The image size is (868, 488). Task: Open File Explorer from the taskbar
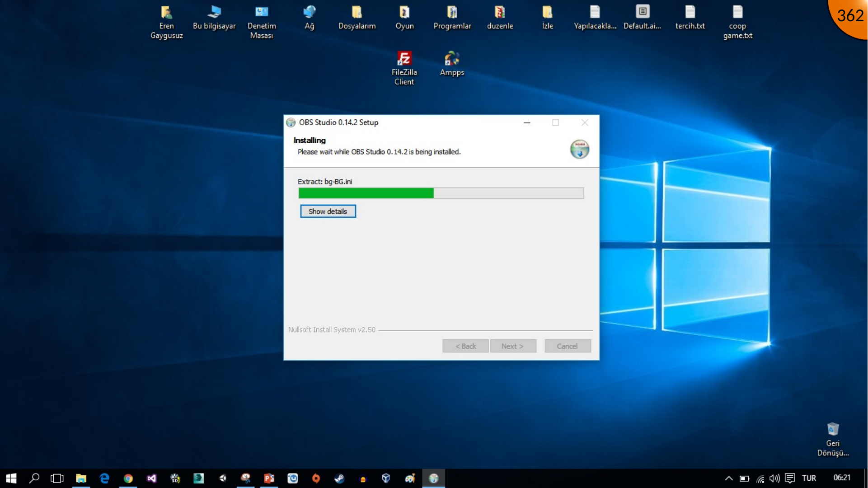81,478
